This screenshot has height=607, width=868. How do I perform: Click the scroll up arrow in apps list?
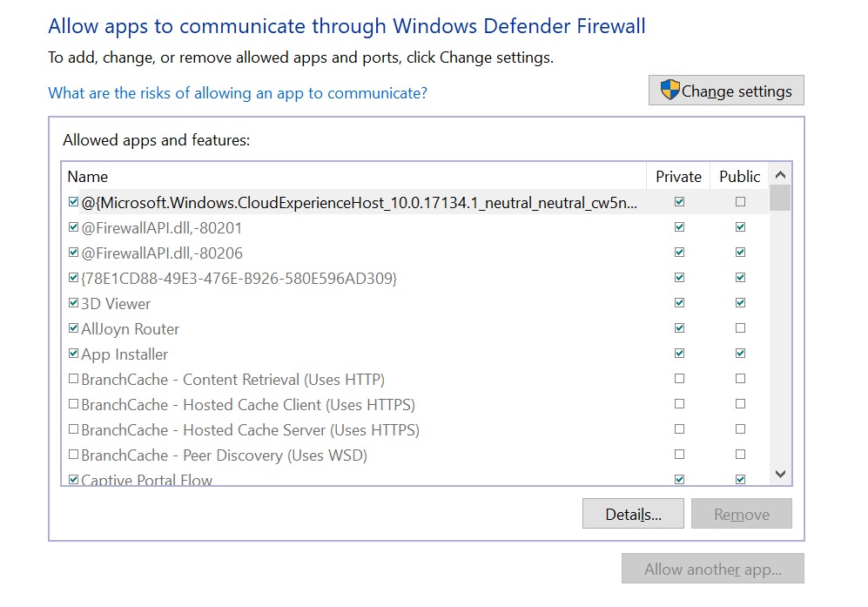(x=781, y=175)
